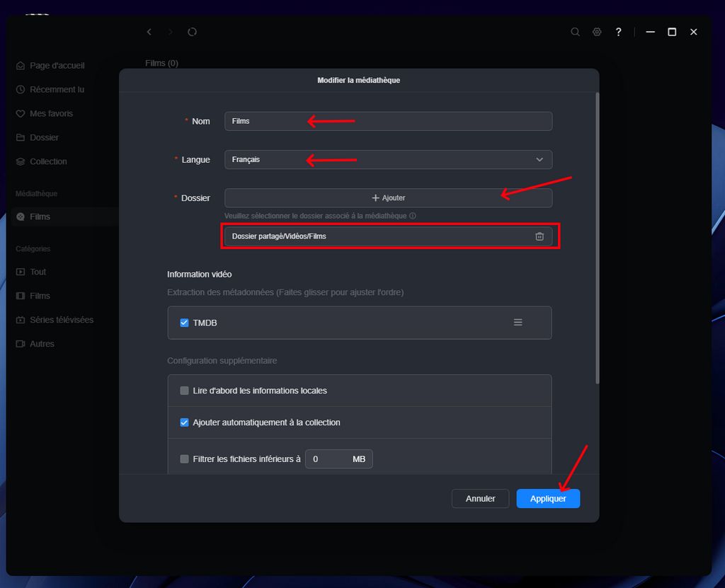Click the TMDB drag handle icon

(518, 323)
